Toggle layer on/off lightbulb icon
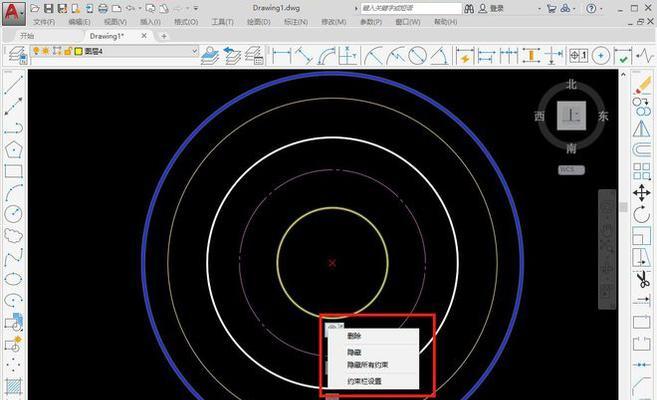 [x=36, y=51]
